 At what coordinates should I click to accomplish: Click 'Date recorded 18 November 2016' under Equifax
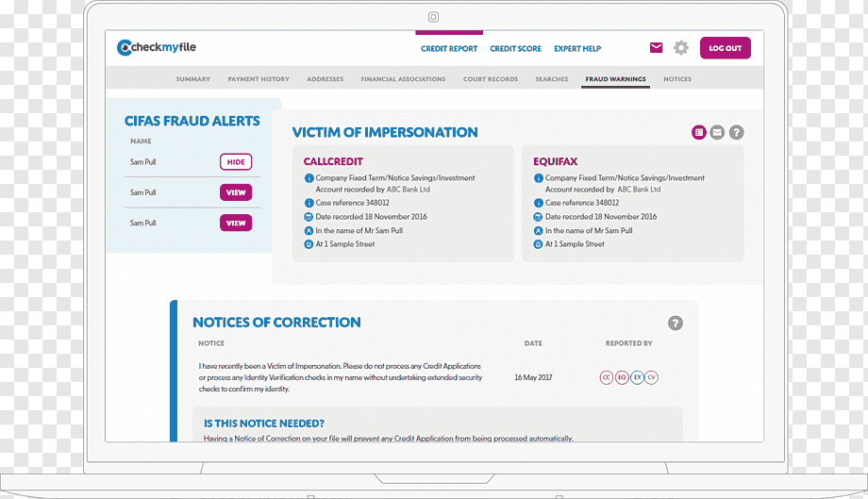click(x=601, y=217)
